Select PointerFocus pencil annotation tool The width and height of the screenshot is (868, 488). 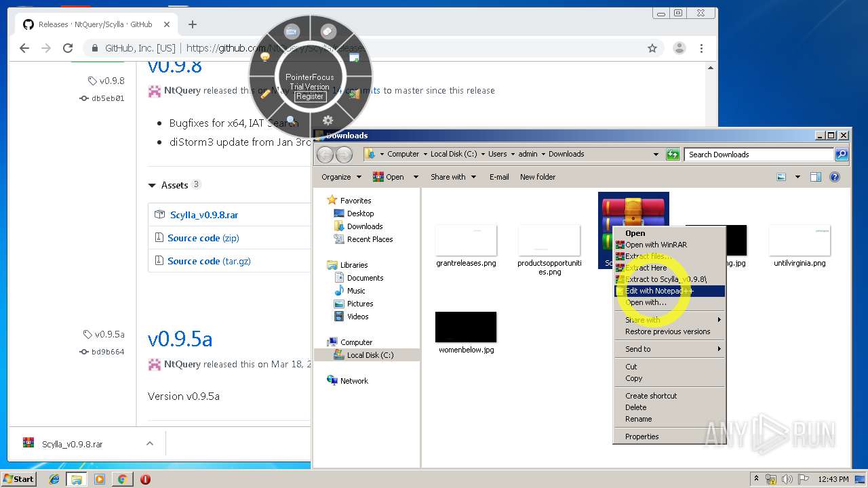tap(265, 94)
